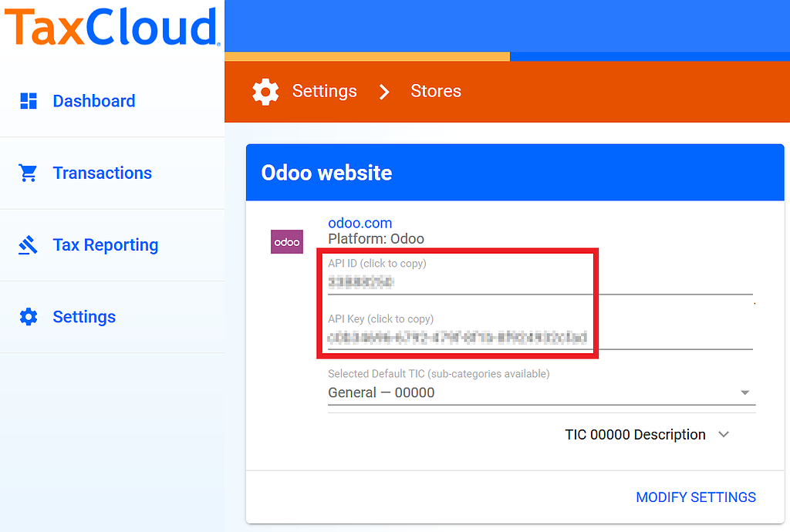This screenshot has height=532, width=790.
Task: Click the Stores breadcrumb text
Action: 435,91
